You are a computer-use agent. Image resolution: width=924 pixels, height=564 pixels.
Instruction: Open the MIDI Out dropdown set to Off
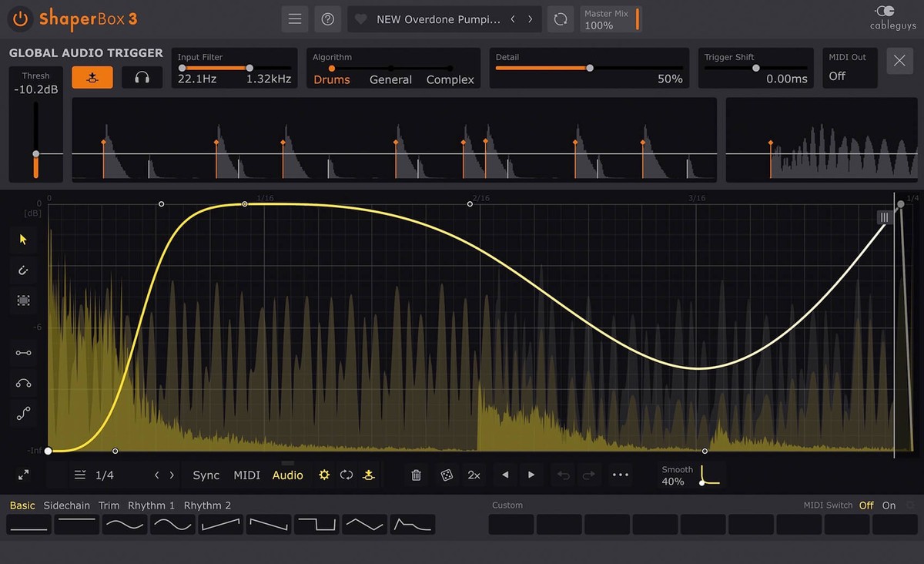click(849, 76)
